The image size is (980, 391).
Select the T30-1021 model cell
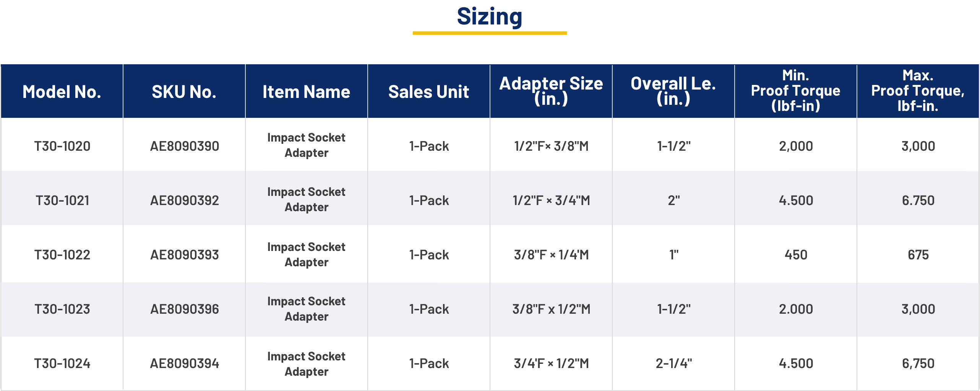pyautogui.click(x=62, y=200)
